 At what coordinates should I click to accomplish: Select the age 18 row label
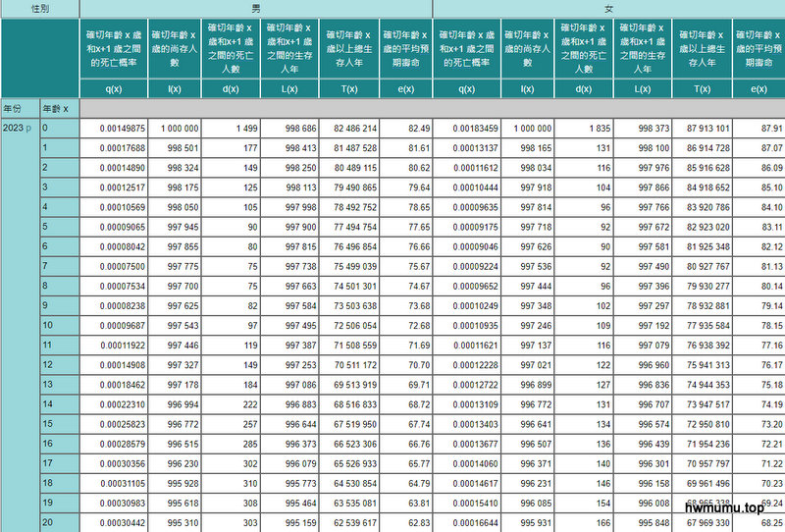[x=60, y=483]
